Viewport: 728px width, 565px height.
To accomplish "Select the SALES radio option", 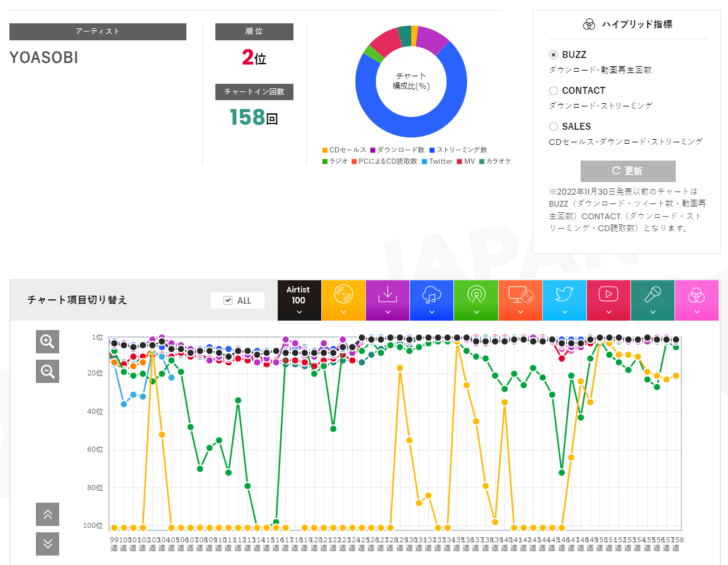I will 554,126.
